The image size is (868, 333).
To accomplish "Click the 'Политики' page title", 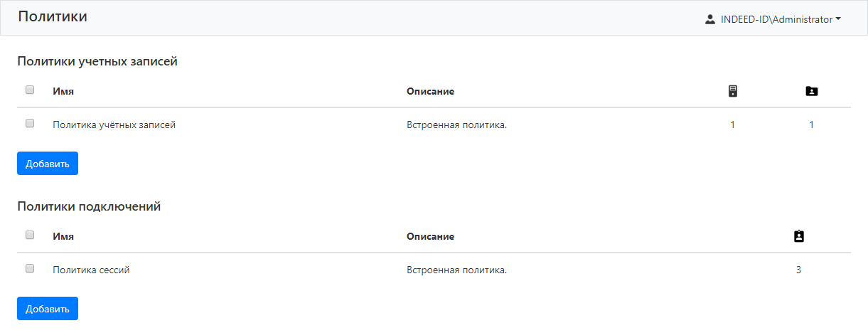I will pyautogui.click(x=53, y=16).
